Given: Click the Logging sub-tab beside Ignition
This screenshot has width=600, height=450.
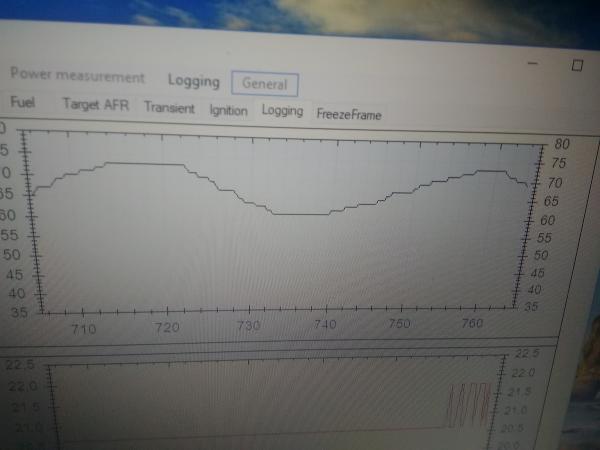Looking at the screenshot, I should coord(282,111).
